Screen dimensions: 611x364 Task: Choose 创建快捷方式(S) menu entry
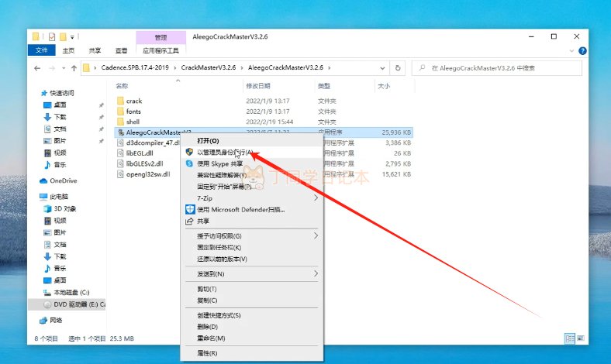(252, 315)
